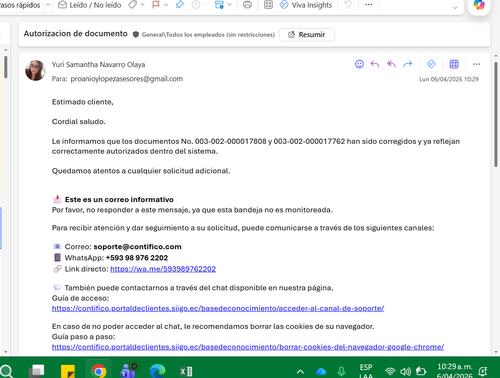
Task: Click the Leído / No leído button
Action: coord(89,5)
